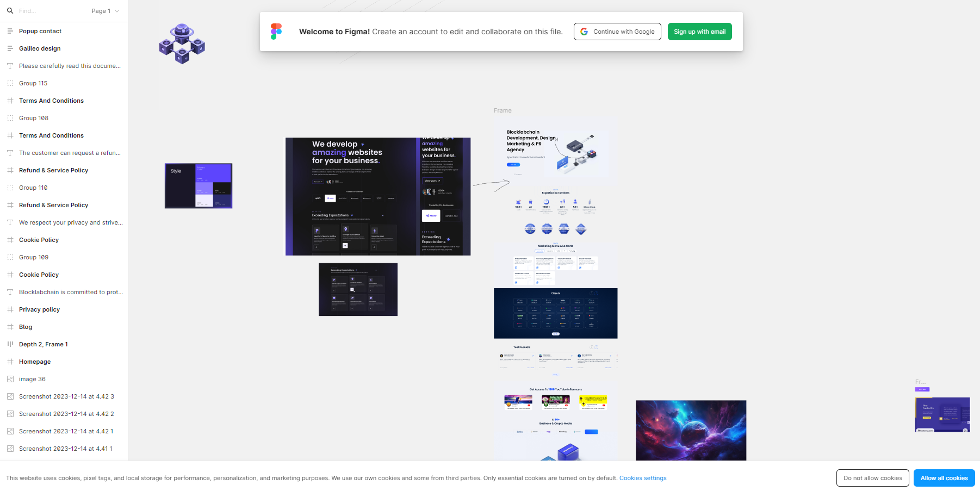
Task: Click Sign up with email button
Action: tap(699, 32)
